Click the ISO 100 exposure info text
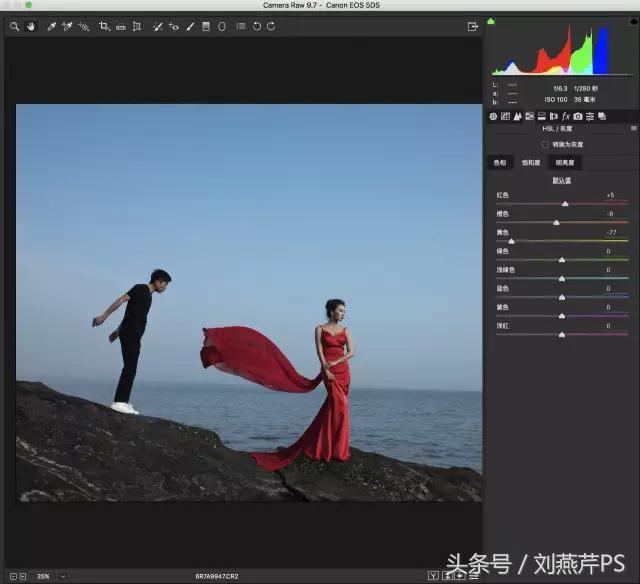This screenshot has height=584, width=640. [x=556, y=99]
